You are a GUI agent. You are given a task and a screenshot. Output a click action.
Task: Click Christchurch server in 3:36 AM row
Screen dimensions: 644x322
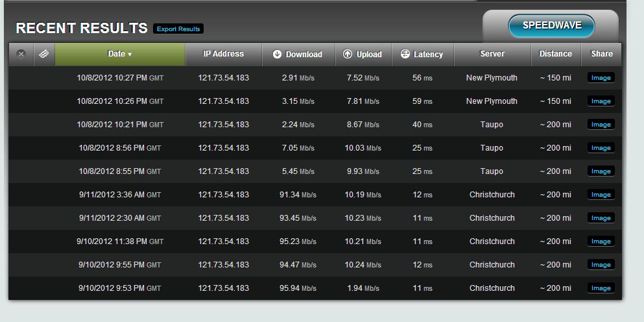click(x=492, y=195)
